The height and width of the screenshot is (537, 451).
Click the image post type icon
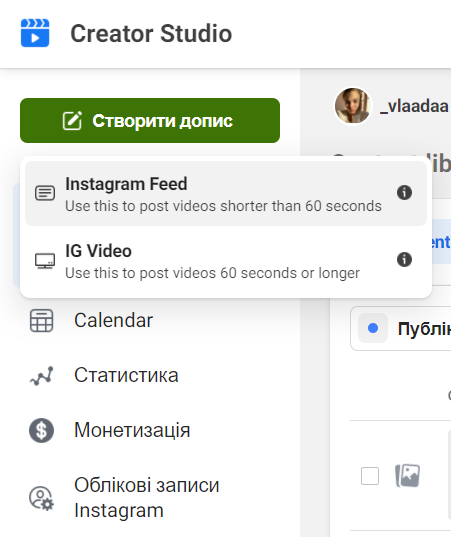pyautogui.click(x=408, y=475)
